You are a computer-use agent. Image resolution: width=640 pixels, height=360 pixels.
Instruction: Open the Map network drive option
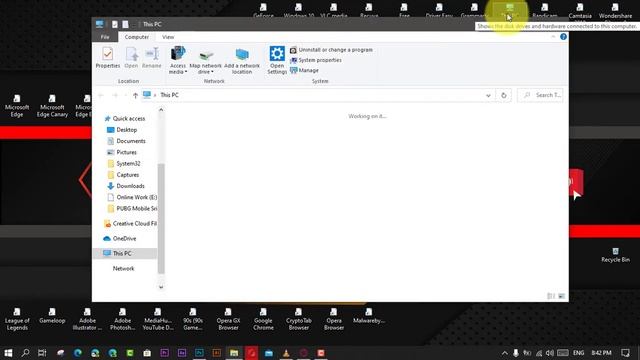(205, 60)
